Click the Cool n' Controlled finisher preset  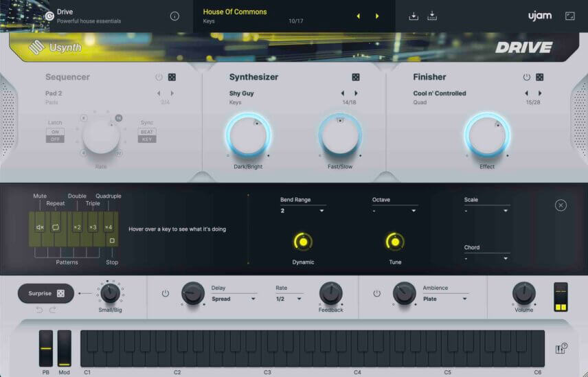[x=440, y=93]
